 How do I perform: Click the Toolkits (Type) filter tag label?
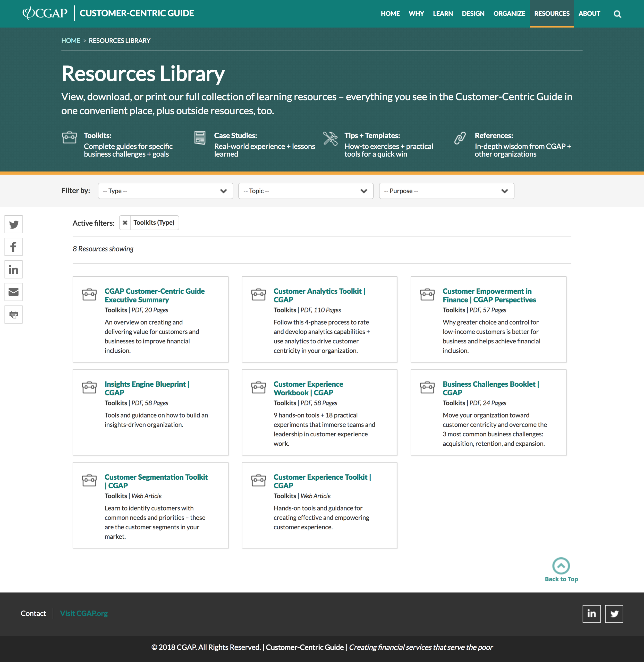click(x=154, y=223)
